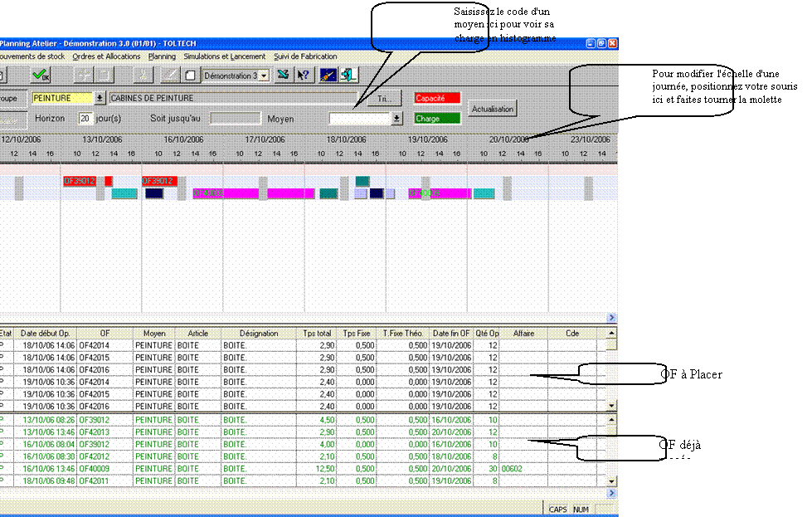812x517 pixels.
Task: Click the greyed scissors cut icon
Action: (144, 76)
